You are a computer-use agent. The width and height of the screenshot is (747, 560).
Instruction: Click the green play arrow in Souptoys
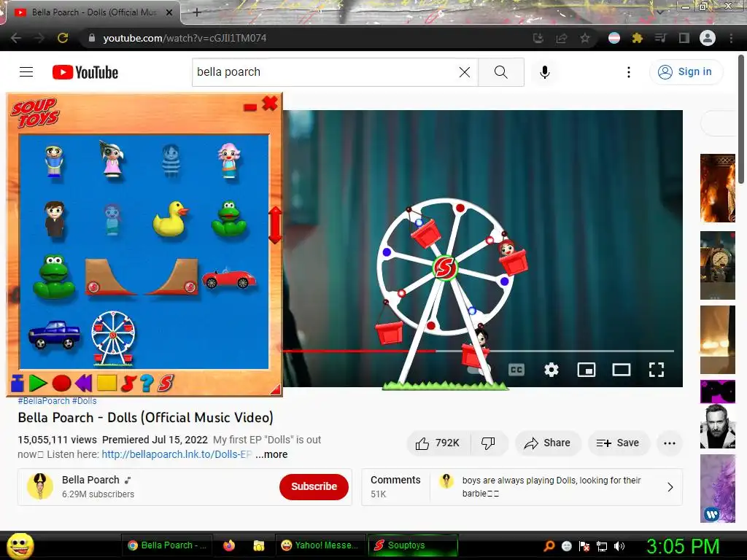(38, 383)
